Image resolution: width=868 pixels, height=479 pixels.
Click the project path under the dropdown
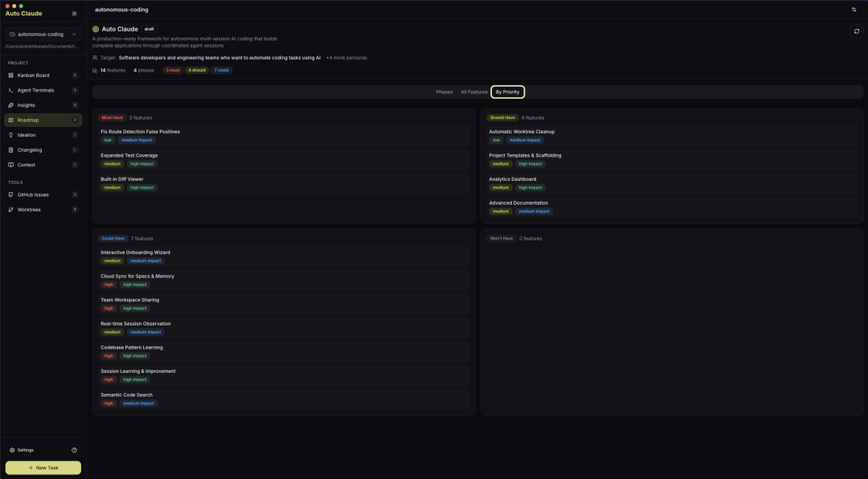tap(42, 47)
